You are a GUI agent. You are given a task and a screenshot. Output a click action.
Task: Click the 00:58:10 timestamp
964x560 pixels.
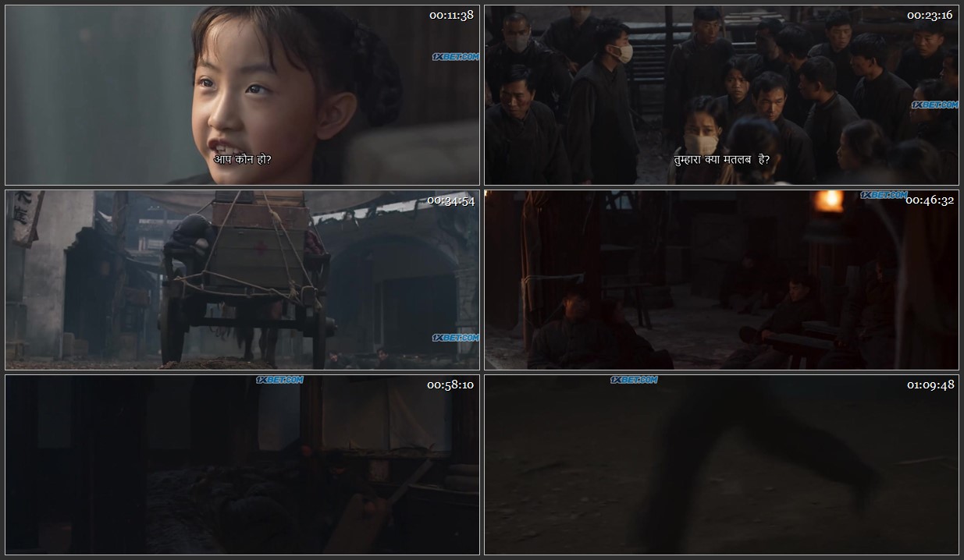[451, 385]
